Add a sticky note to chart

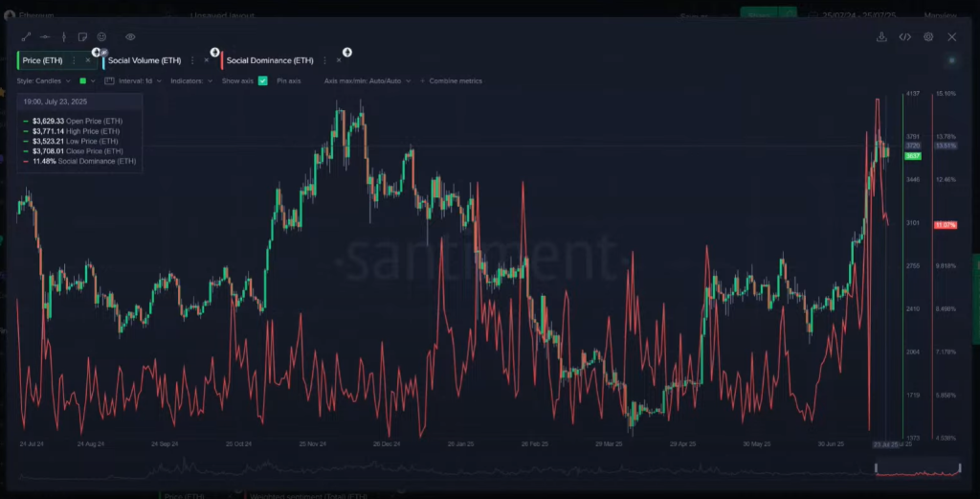tap(82, 36)
